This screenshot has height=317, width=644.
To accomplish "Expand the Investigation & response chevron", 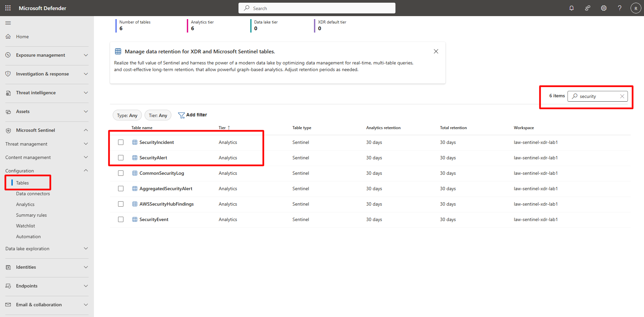I will (x=86, y=74).
